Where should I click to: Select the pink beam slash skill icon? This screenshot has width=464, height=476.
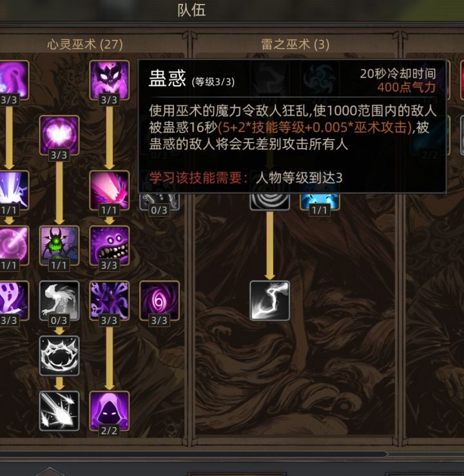pos(110,190)
